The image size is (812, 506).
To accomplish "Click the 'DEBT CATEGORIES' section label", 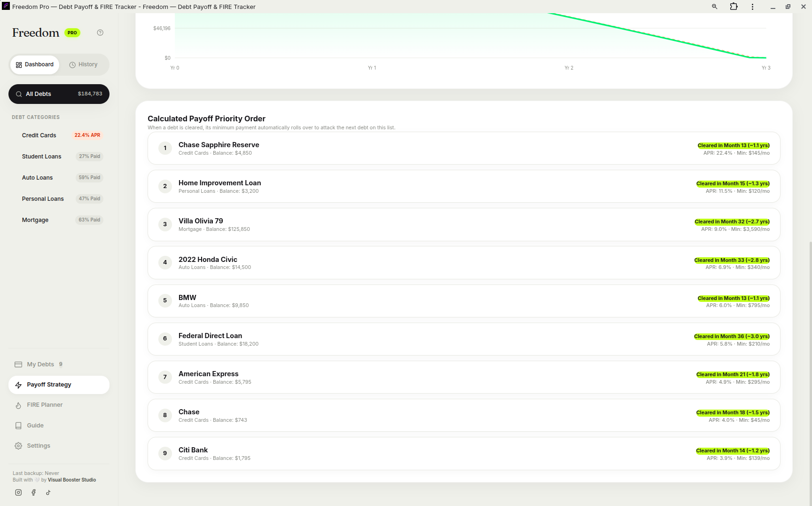I will tap(36, 118).
